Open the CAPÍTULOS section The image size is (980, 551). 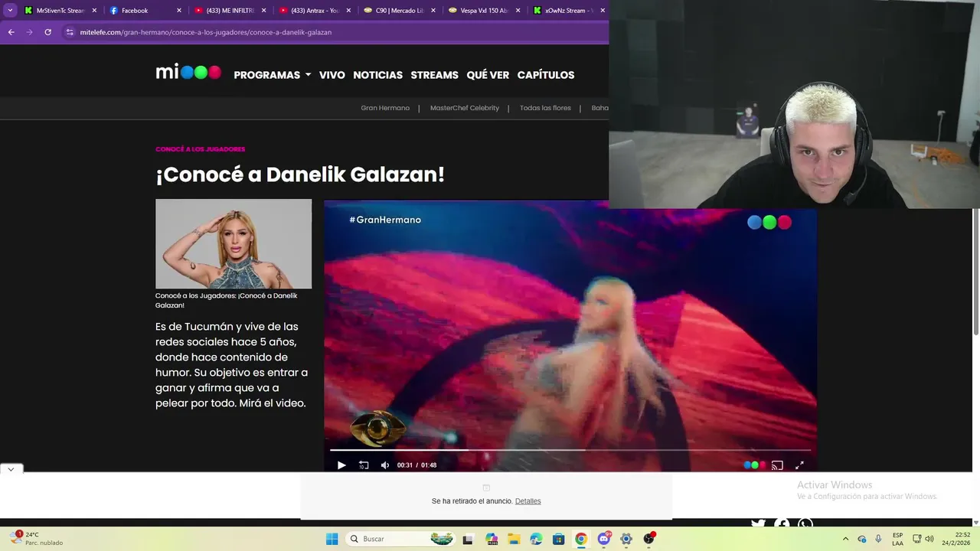point(546,75)
